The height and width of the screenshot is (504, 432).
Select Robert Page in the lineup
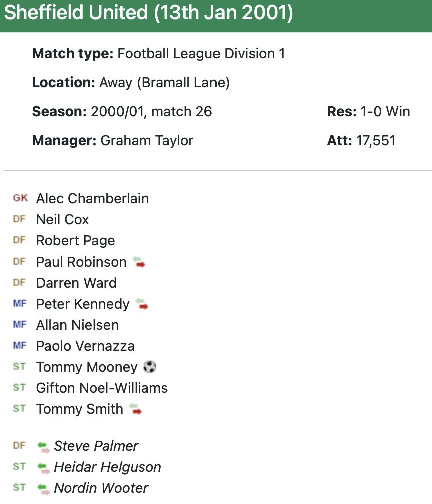coord(75,240)
